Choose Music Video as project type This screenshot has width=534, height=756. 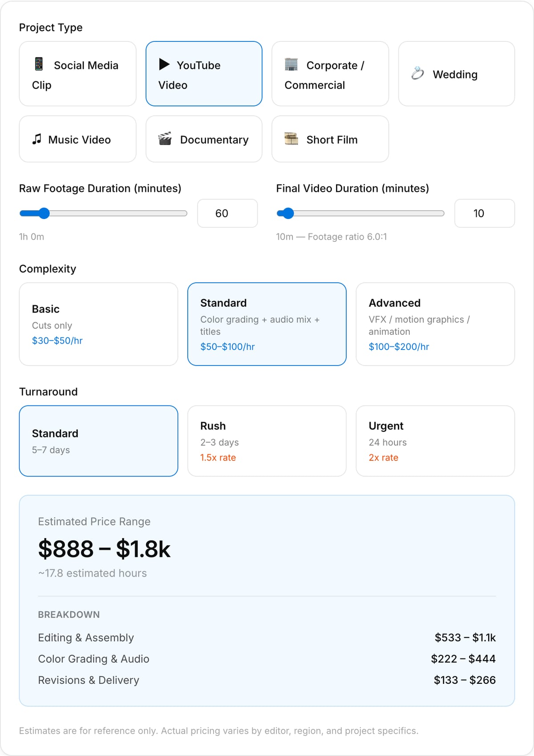(x=77, y=139)
